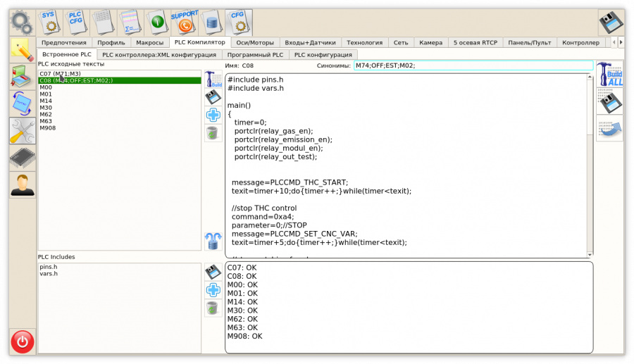Image resolution: width=634 pixels, height=364 pixels.
Task: Click the Build ALL hammer icon
Action: tap(609, 74)
